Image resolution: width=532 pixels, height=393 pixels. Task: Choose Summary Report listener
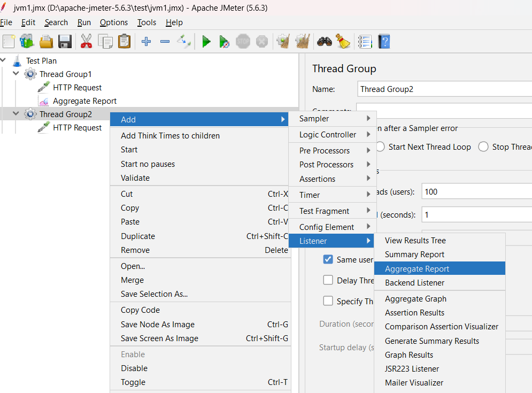(440, 254)
